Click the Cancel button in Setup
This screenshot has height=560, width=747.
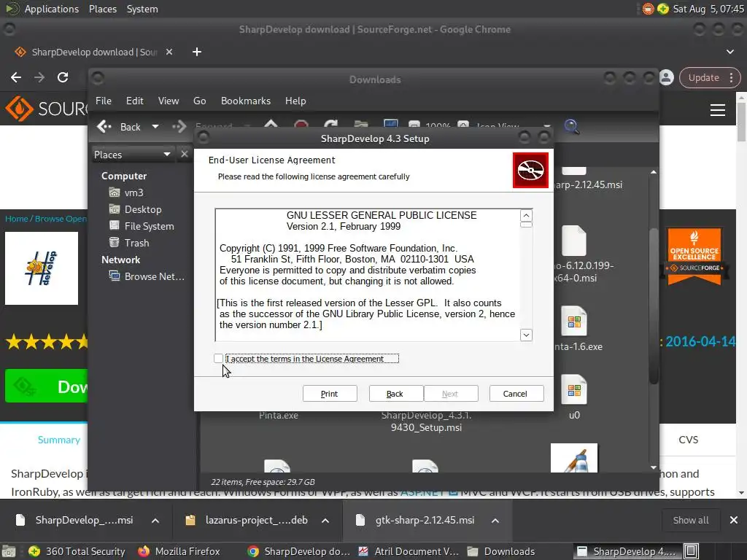pos(516,394)
